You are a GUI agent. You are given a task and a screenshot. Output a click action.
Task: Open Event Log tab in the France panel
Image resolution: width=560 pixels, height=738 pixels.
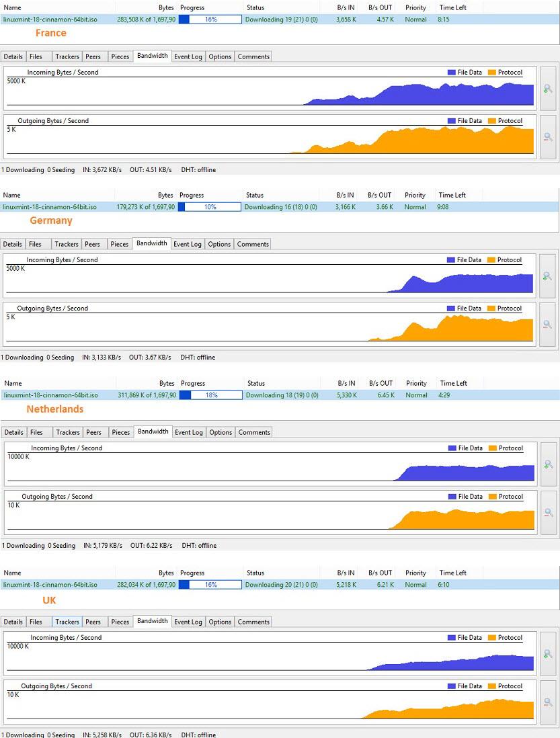coord(188,56)
